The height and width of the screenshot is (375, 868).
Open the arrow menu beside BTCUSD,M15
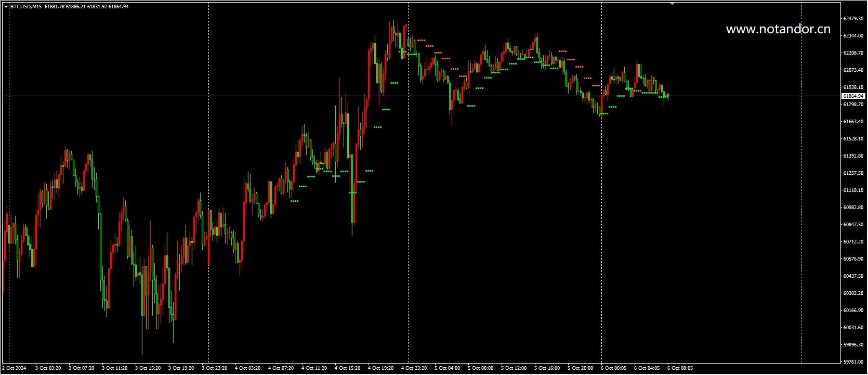click(6, 7)
